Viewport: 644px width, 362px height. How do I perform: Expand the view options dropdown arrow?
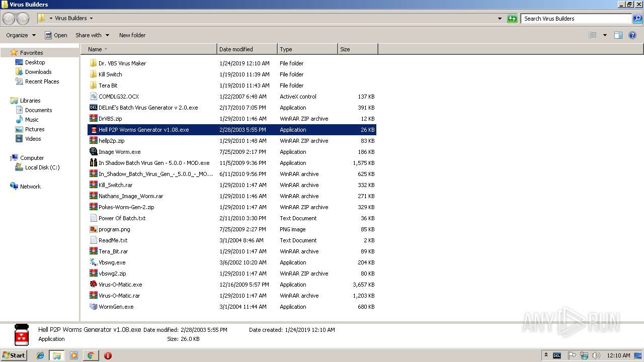coord(605,35)
